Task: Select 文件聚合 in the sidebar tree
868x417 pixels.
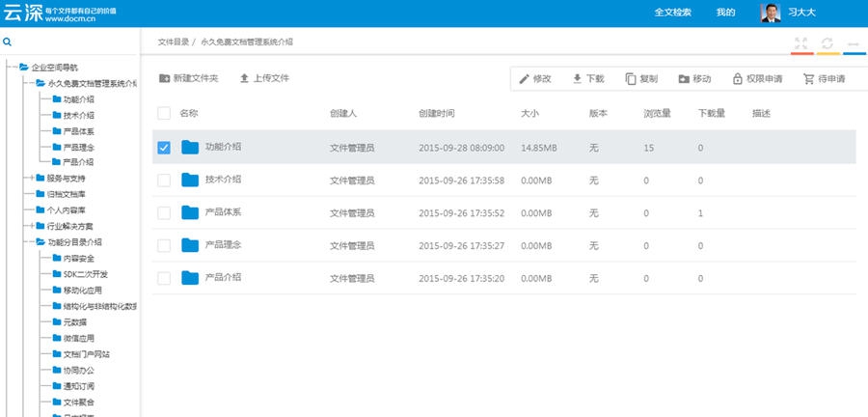Action: pyautogui.click(x=79, y=402)
